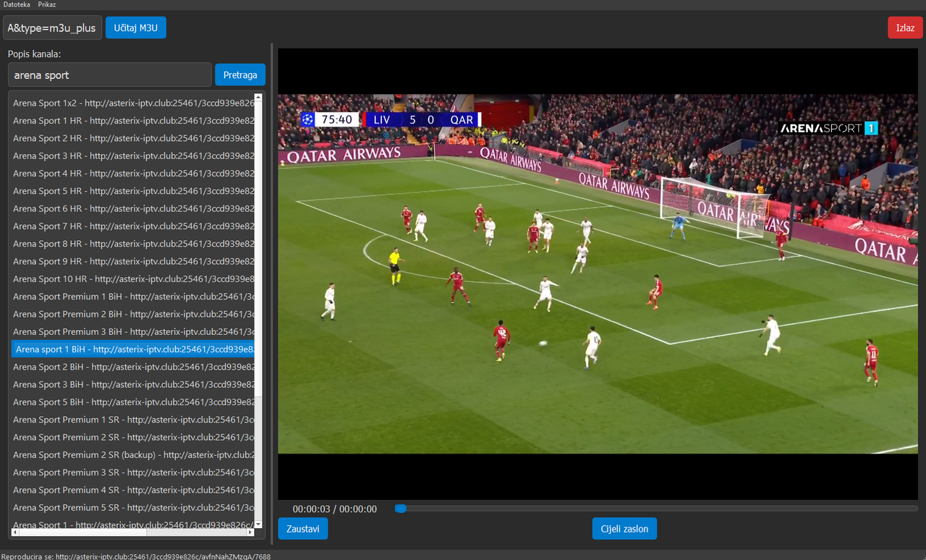The width and height of the screenshot is (926, 560).
Task: Click the Reproducira se status bar text
Action: point(136,556)
